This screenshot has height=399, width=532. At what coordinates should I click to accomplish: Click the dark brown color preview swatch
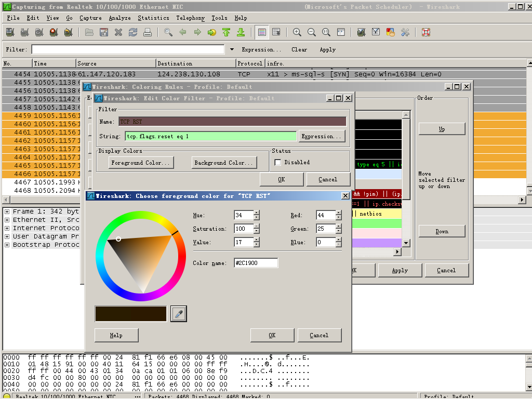click(x=131, y=313)
